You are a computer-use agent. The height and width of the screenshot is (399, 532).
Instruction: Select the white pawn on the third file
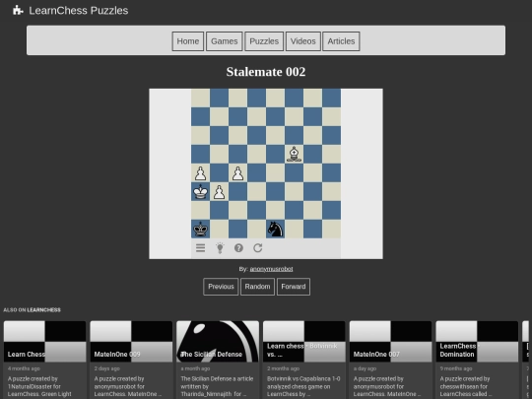[237, 173]
